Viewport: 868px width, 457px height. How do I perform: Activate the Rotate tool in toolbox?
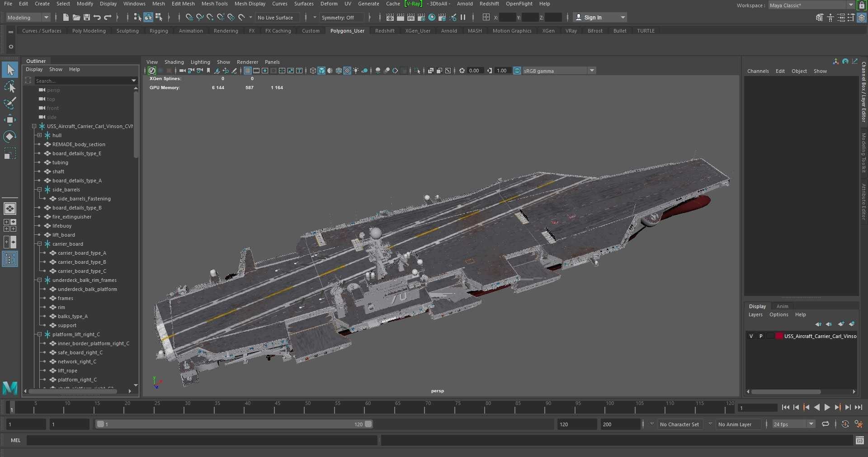coord(10,136)
